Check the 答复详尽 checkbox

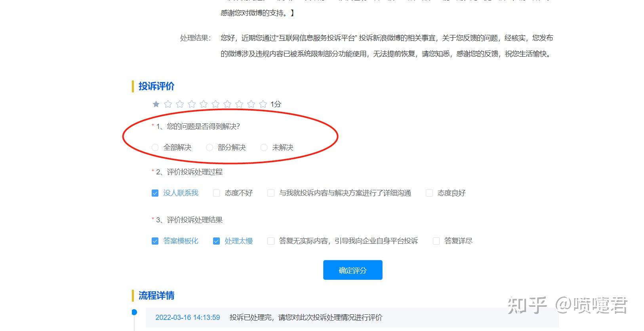click(436, 241)
